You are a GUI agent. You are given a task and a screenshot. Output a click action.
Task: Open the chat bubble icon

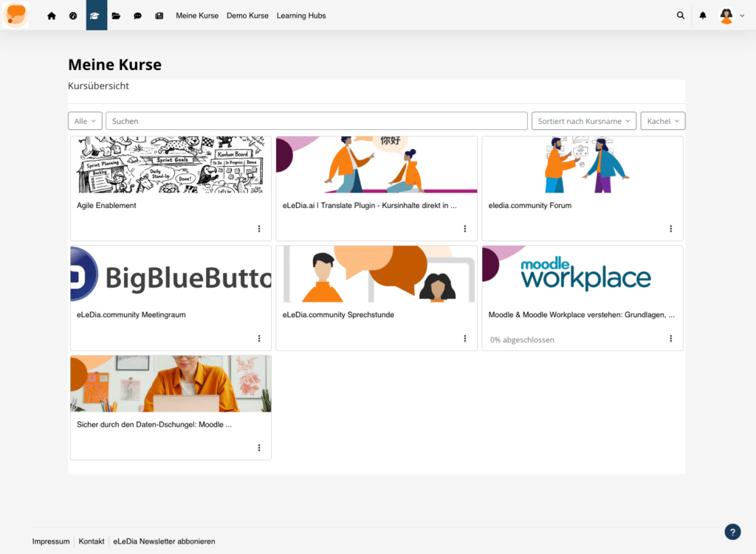pyautogui.click(x=137, y=16)
